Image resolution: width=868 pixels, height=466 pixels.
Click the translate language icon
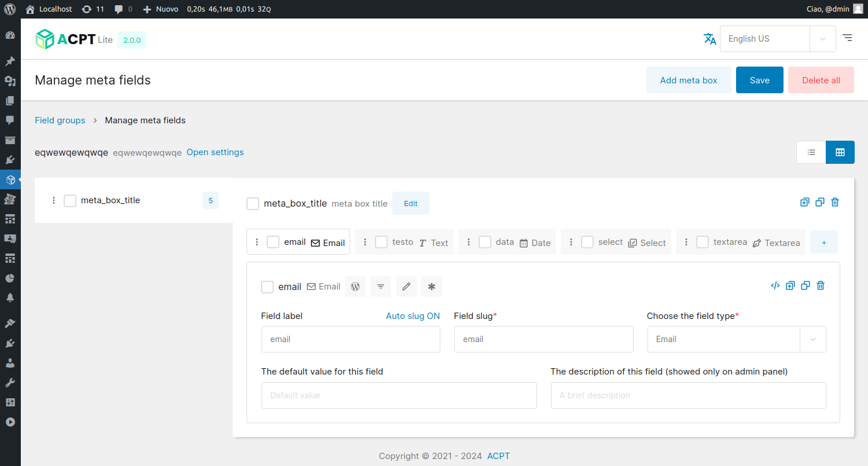tap(709, 39)
